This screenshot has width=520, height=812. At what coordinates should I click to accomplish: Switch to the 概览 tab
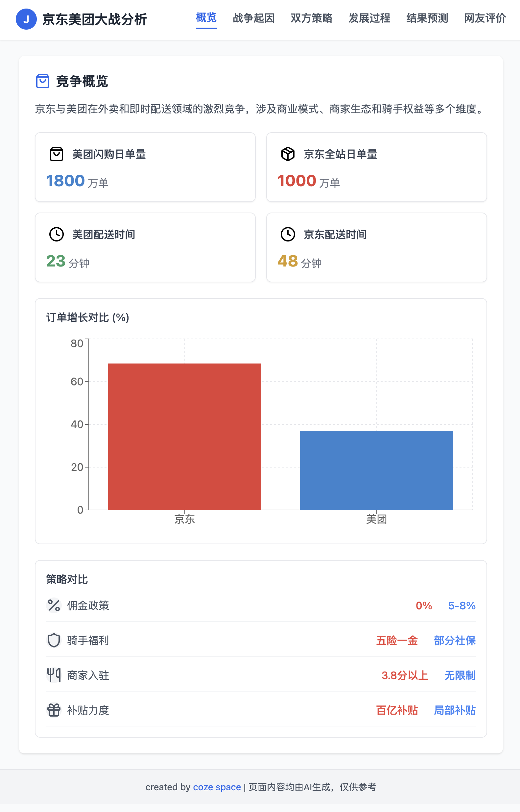(206, 18)
